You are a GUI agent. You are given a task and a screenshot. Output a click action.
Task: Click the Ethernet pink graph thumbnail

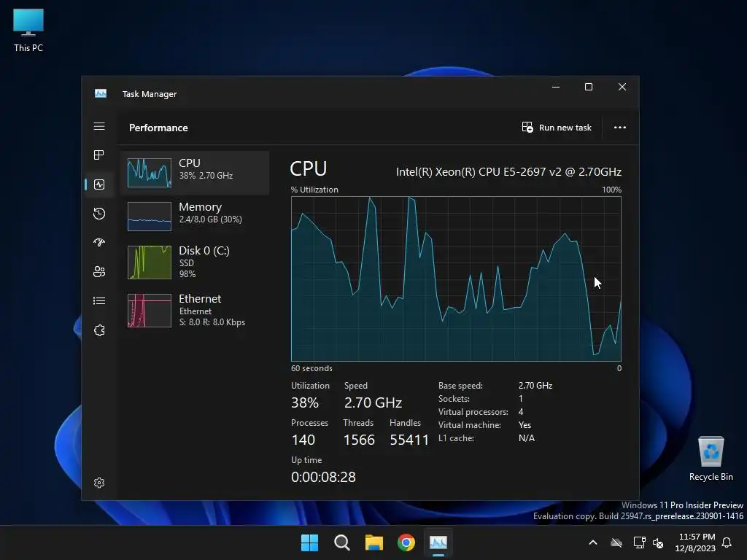click(149, 311)
